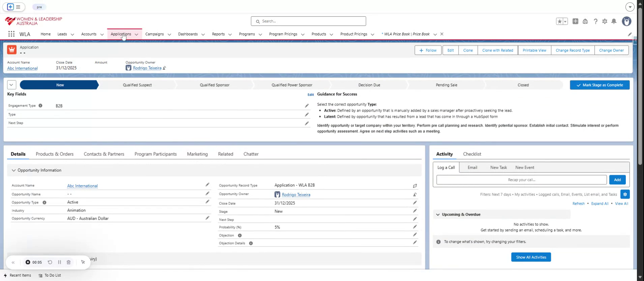Open the Accounts tab dropdown arrow

pos(102,34)
